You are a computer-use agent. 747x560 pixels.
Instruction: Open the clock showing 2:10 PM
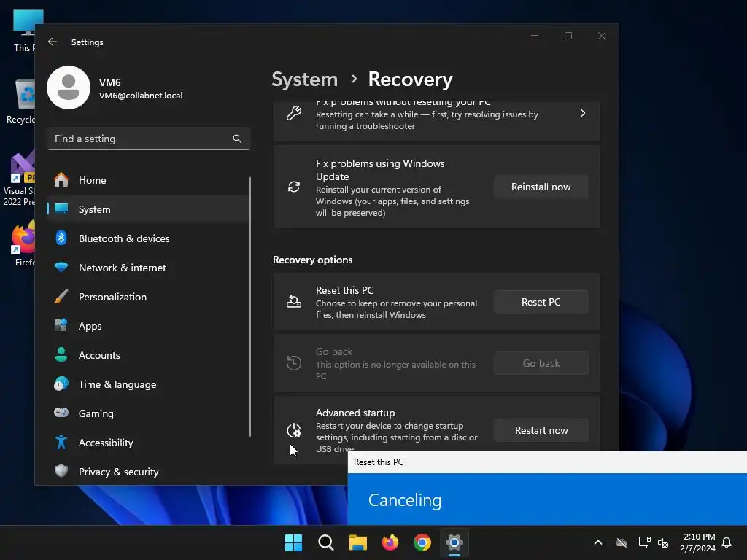(x=698, y=542)
